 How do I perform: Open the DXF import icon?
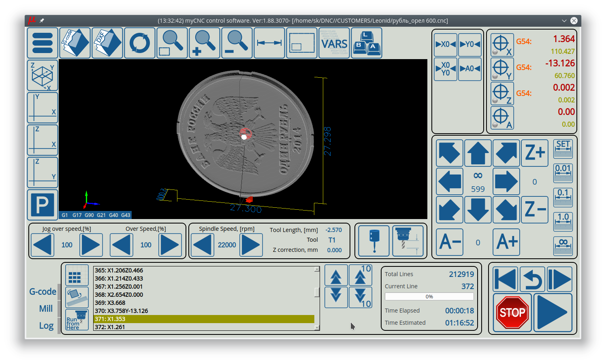(107, 43)
